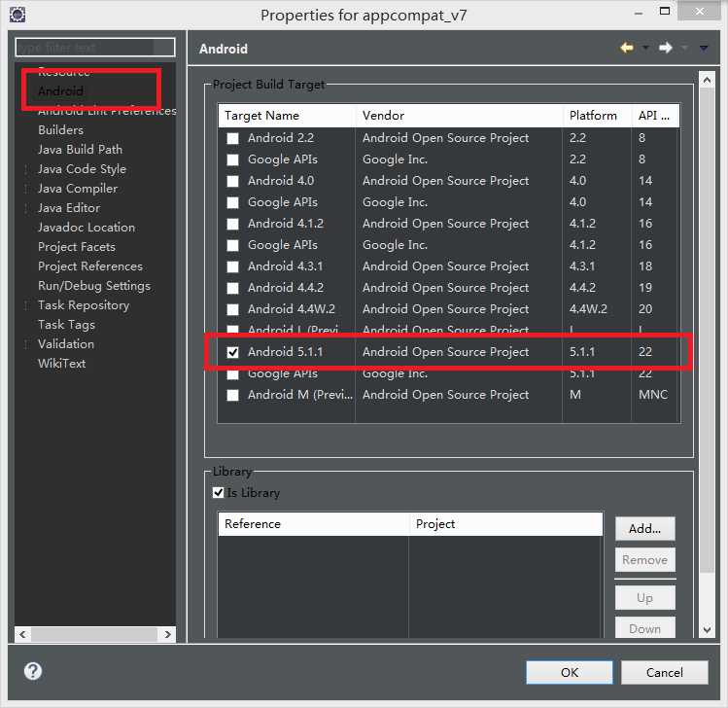Select Project References in the tree
The width and height of the screenshot is (728, 708).
[90, 266]
